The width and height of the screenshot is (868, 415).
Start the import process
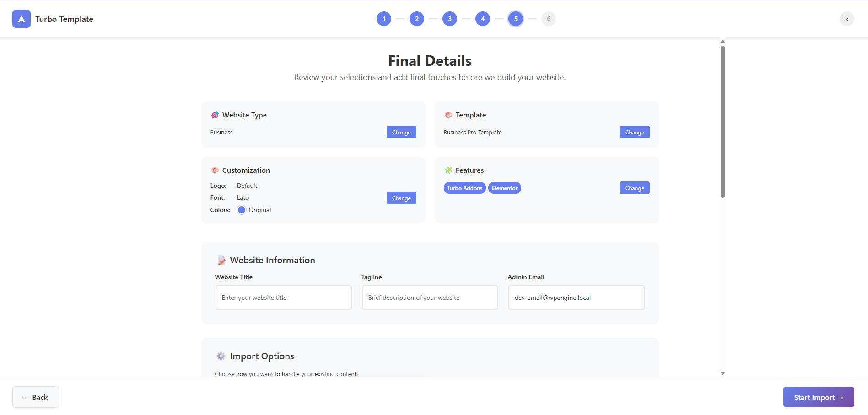pos(818,397)
